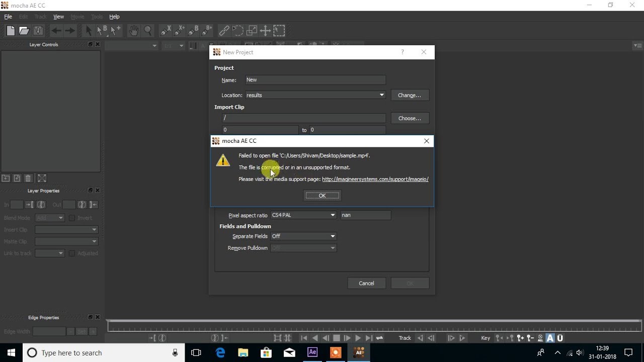The image size is (644, 362).
Task: Toggle the loop playback mode icon
Action: pos(380,338)
